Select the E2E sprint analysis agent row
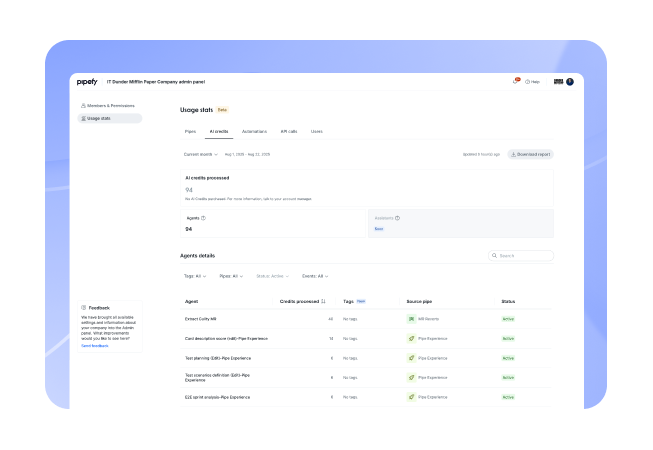Screen dimensions: 653x450 point(366,398)
